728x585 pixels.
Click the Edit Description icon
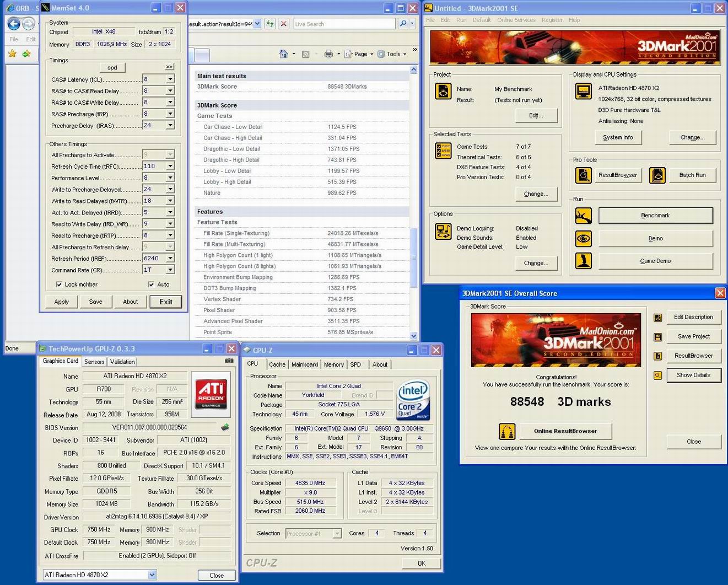[x=657, y=318]
